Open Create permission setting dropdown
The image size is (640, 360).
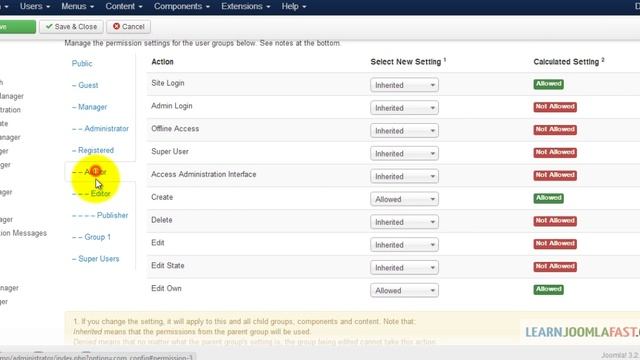click(404, 199)
